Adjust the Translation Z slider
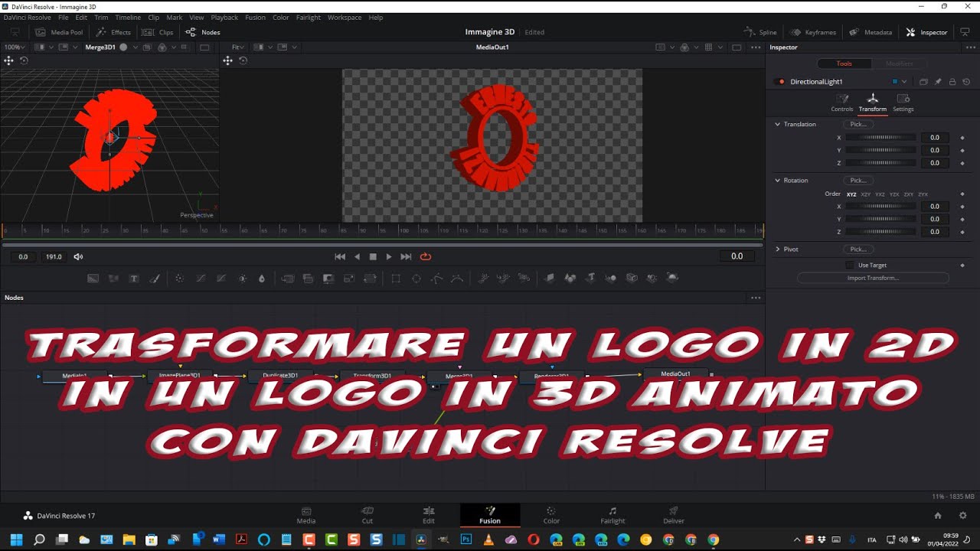980x551 pixels. pyautogui.click(x=880, y=163)
